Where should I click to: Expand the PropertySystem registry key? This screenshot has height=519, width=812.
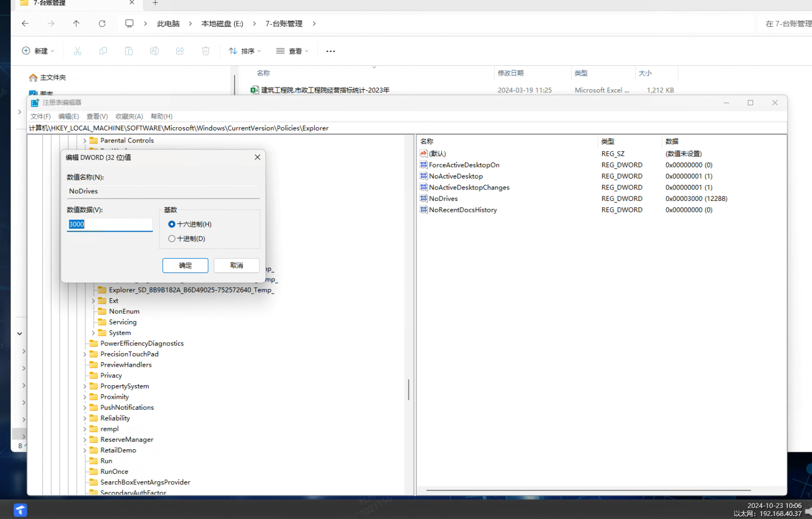pos(85,386)
